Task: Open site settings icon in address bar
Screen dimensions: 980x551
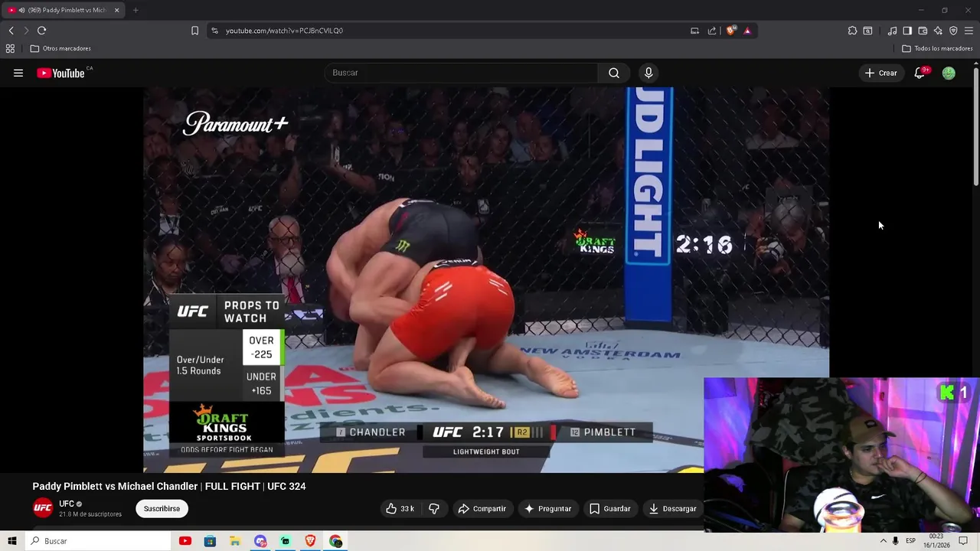Action: 214,31
